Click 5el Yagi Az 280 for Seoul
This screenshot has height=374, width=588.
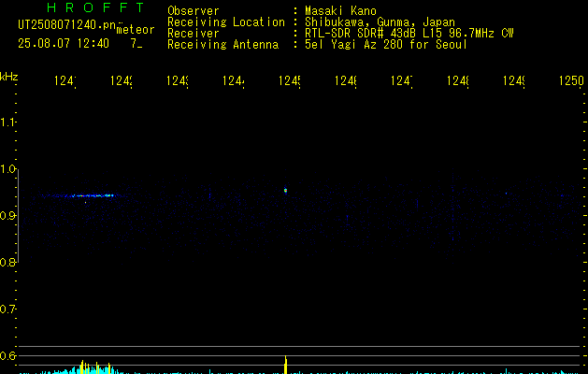point(386,45)
